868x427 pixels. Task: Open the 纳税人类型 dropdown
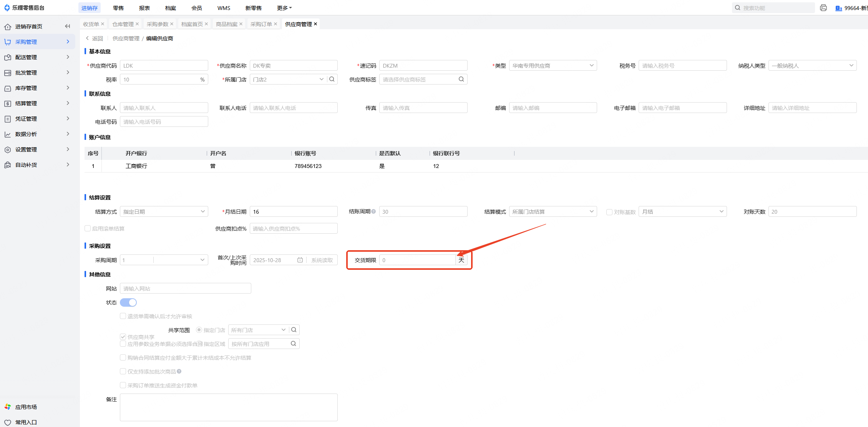pyautogui.click(x=812, y=66)
